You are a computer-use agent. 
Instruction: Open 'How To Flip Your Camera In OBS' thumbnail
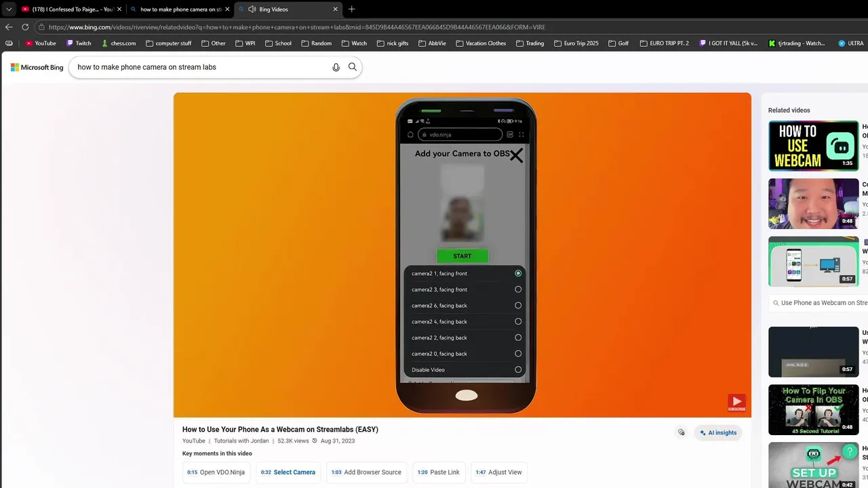814,409
